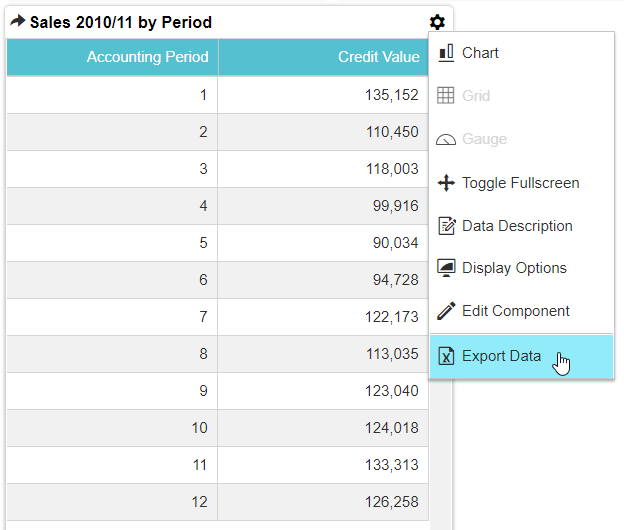This screenshot has width=624, height=530.
Task: Sort by Credit Value column header
Action: 324,57
